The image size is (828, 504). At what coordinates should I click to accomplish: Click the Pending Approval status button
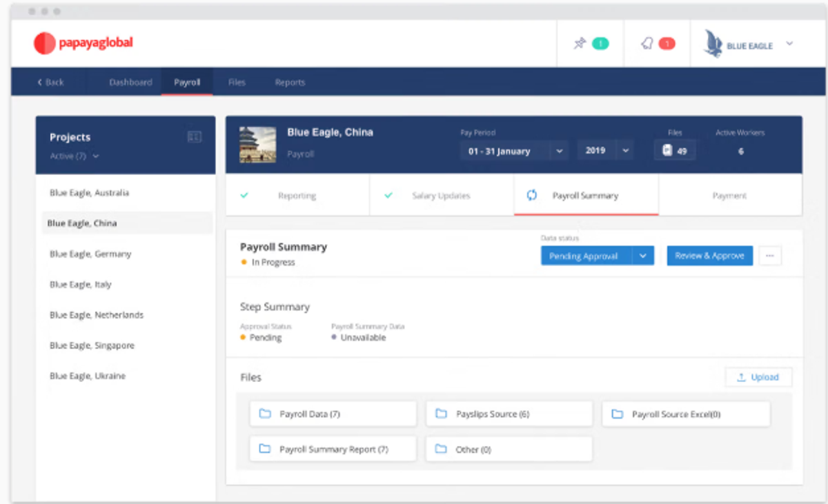[586, 256]
